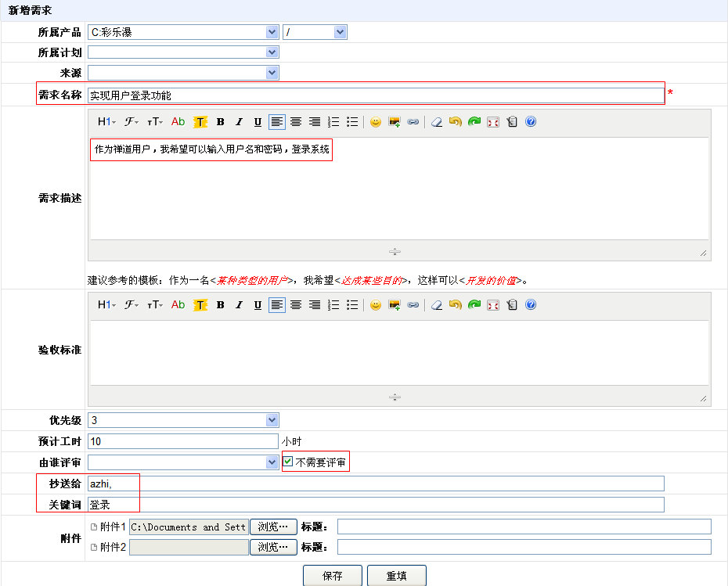This screenshot has width=728, height=586.
Task: Align text left in the 需求描述 editor
Action: [276, 122]
